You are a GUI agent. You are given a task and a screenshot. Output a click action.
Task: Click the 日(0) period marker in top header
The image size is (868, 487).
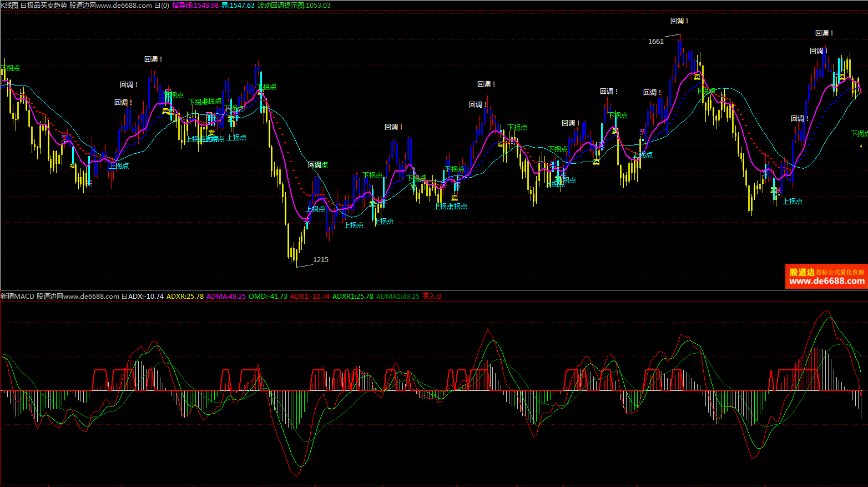[x=162, y=5]
